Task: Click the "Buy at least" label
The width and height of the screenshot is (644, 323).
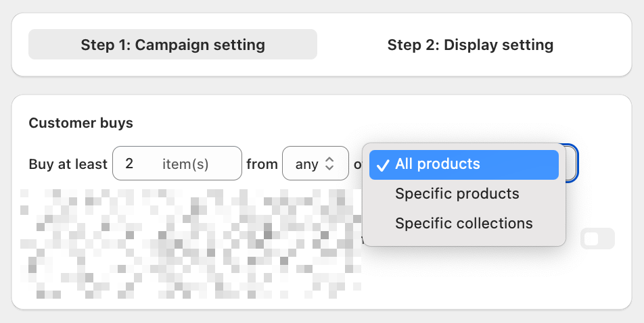Action: (68, 164)
